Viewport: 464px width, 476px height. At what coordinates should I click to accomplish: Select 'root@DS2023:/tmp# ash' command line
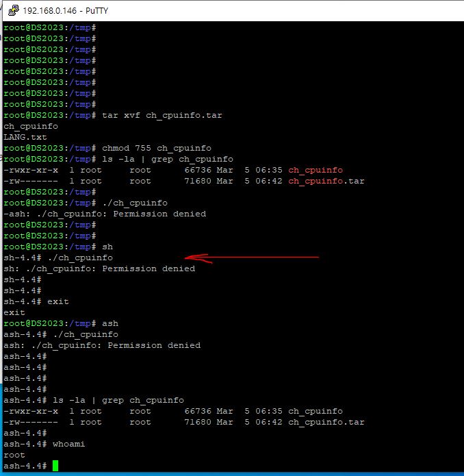coord(61,323)
